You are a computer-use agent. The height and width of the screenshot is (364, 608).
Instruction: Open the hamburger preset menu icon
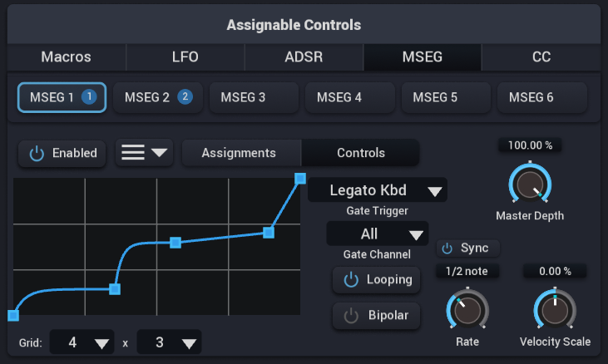(x=133, y=152)
